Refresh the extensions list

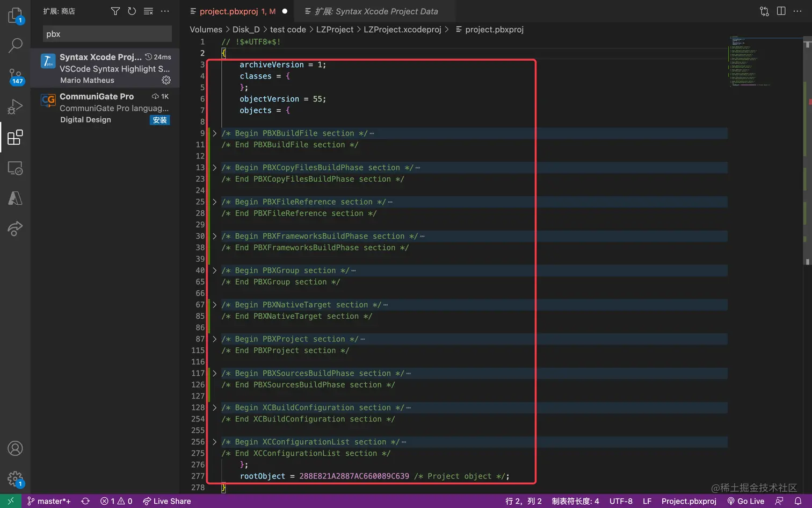132,11
